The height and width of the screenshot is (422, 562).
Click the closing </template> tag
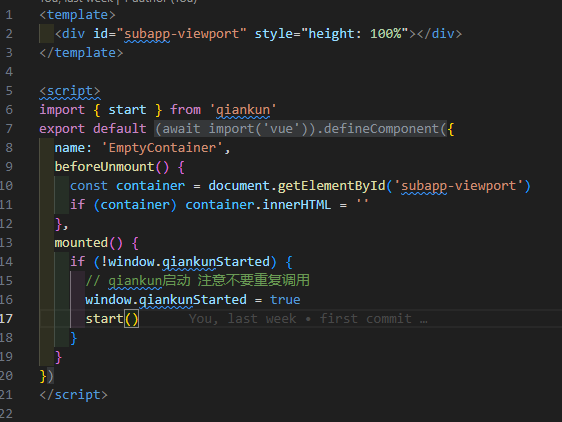[x=81, y=53]
